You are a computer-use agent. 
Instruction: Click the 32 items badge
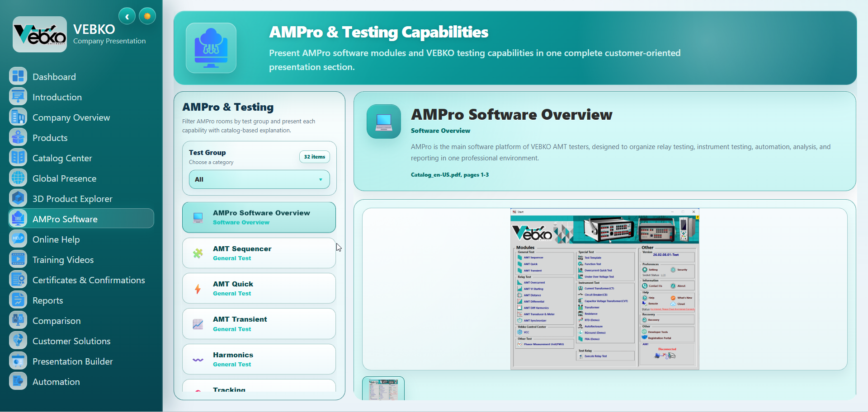pyautogui.click(x=315, y=157)
